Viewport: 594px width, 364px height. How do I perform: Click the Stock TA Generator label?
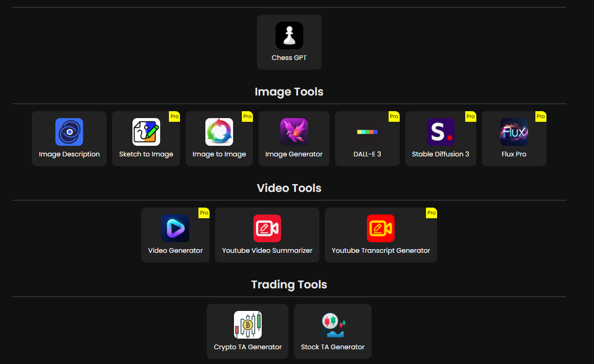[x=333, y=347]
